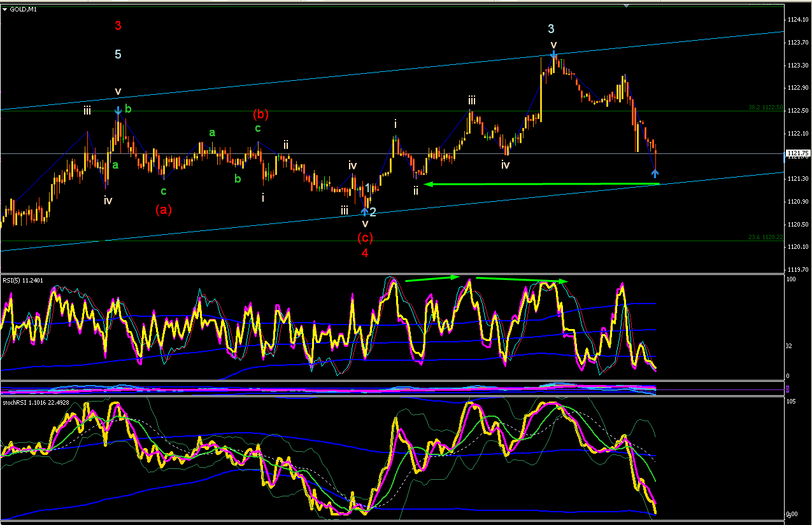Screen dimensions: 812x525
Task: Select the red (a) wave label
Action: coord(164,209)
